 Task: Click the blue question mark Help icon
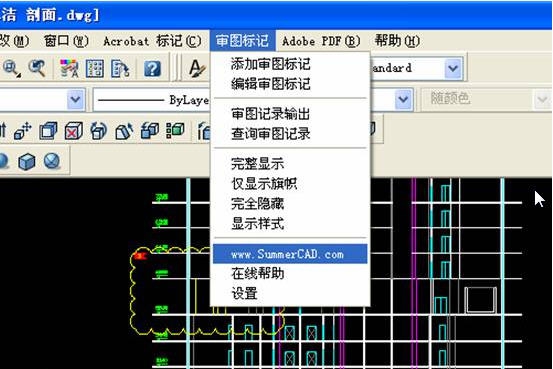click(x=152, y=68)
